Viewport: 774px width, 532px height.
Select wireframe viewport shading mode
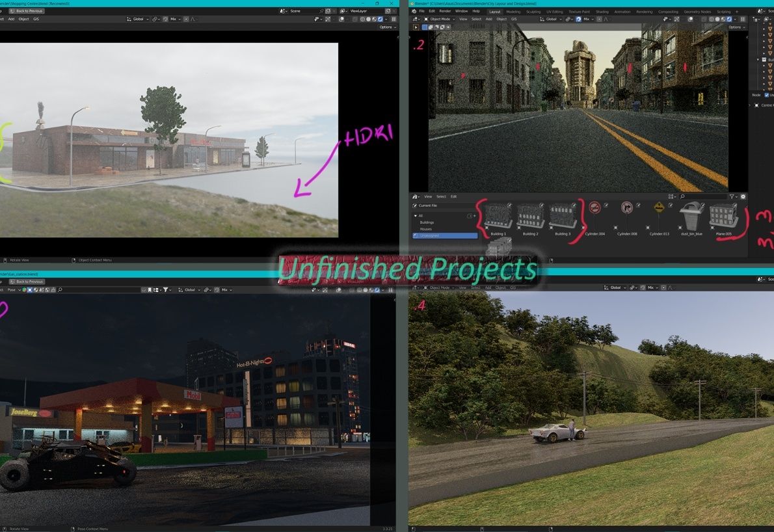click(712, 19)
